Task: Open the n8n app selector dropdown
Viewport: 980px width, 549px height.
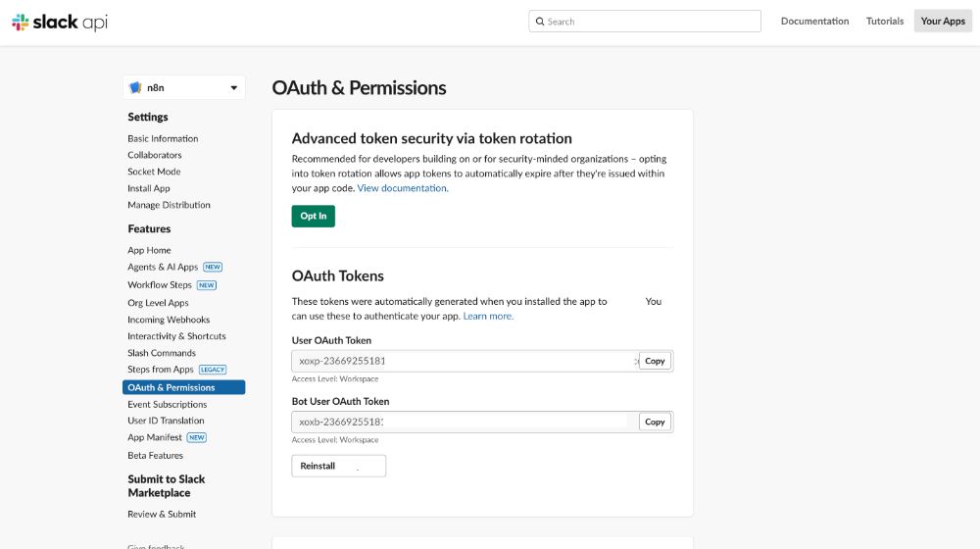Action: (x=184, y=87)
